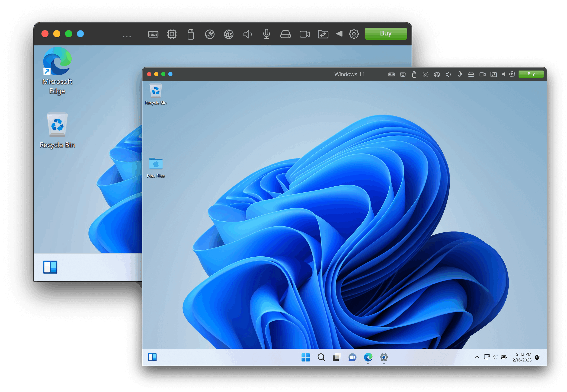The width and height of the screenshot is (567, 392).
Task: Click the USB device icon in the back window toolbar
Action: point(191,34)
